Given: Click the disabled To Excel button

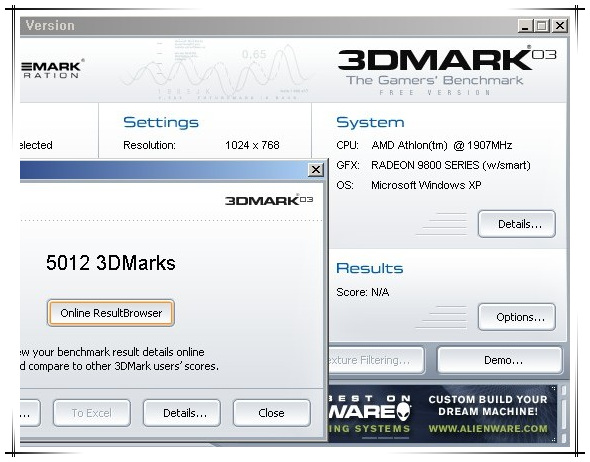Looking at the screenshot, I should pyautogui.click(x=91, y=413).
